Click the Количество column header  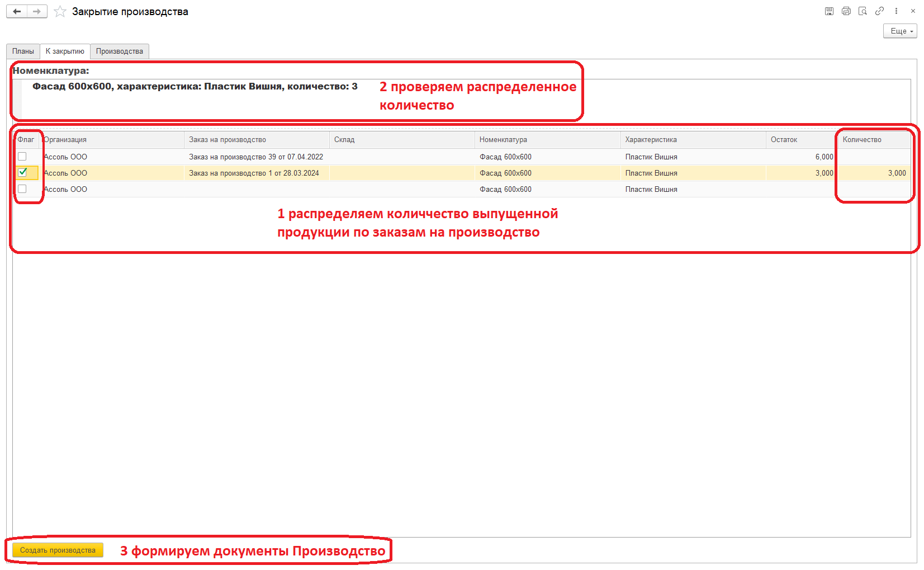click(874, 140)
